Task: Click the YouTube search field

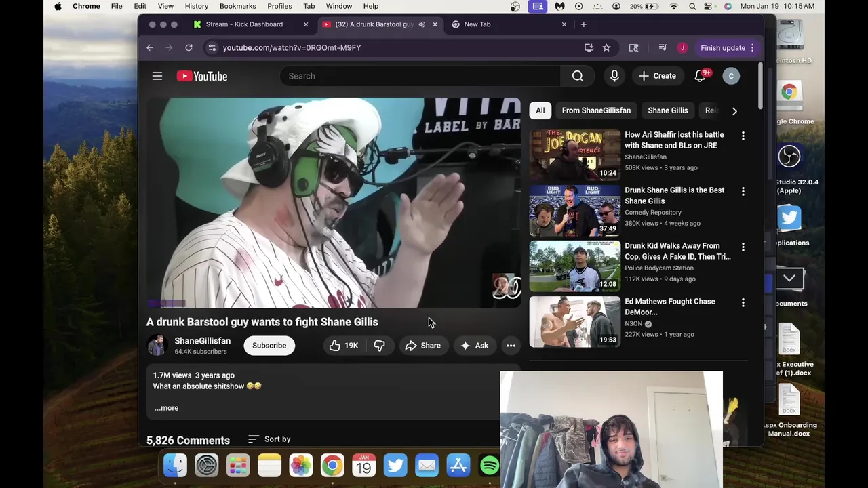Action: (x=420, y=76)
